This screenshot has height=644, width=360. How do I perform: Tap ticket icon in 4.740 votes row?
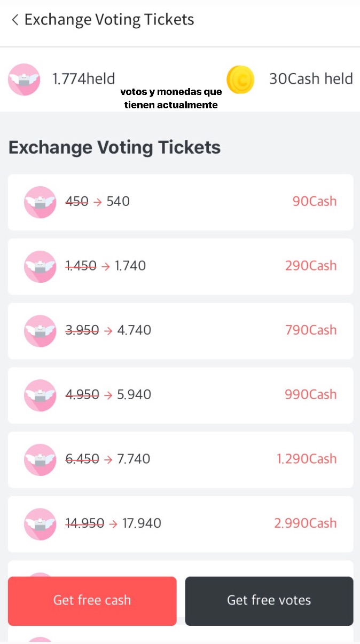[40, 331]
